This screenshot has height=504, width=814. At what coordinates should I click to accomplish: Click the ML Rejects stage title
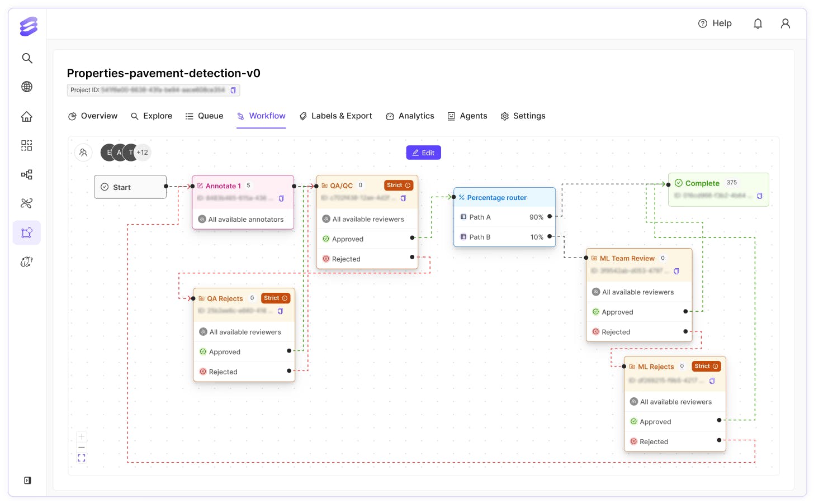coord(656,367)
